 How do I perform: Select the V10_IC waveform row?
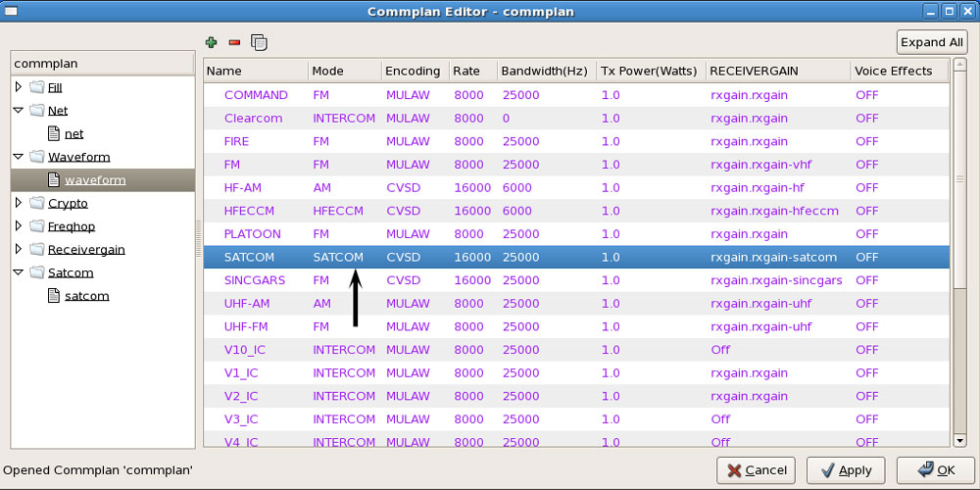(576, 350)
